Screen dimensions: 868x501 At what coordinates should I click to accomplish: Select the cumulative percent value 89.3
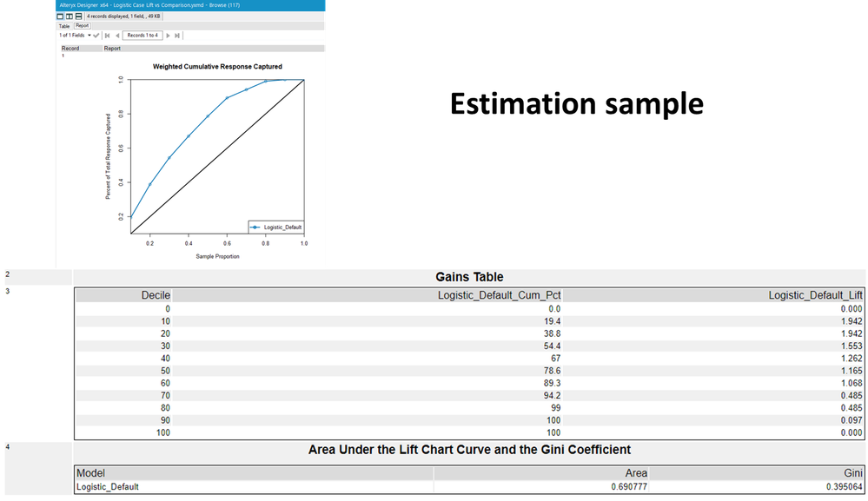coord(552,383)
